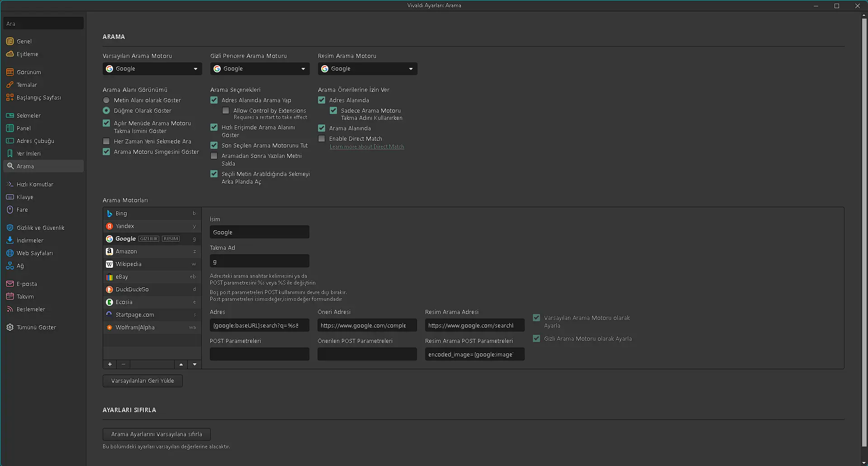Click the Ağ network icon
Image resolution: width=868 pixels, height=466 pixels.
[x=10, y=266]
